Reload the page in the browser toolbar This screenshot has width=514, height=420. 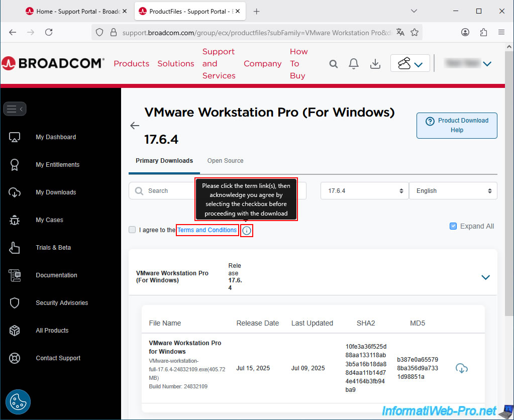coord(49,32)
